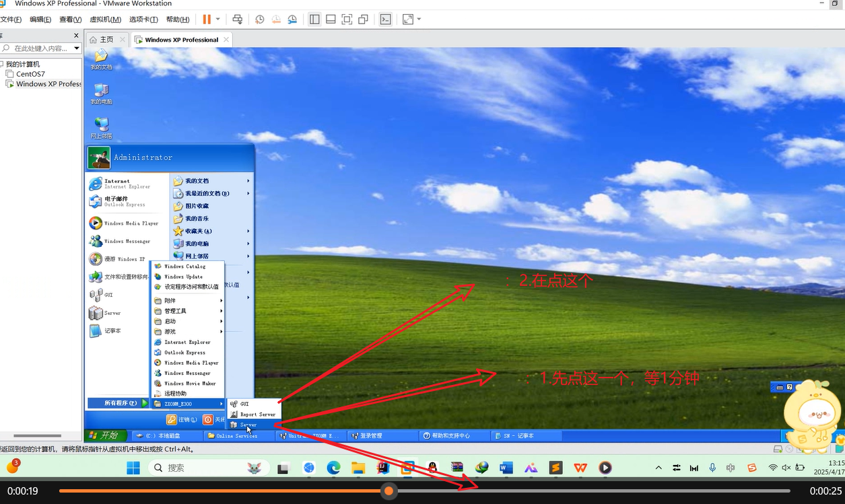This screenshot has width=845, height=504.
Task: Open GUI shortcut in Start menu left pane
Action: point(101,295)
